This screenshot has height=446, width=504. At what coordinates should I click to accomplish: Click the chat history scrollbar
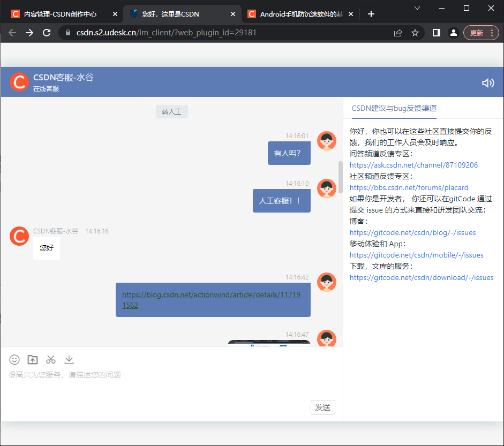tap(341, 177)
